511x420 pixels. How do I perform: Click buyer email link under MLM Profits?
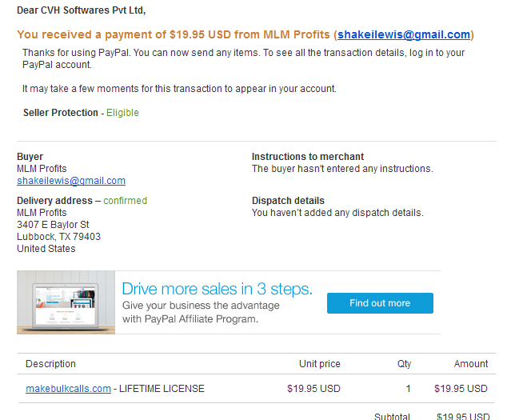(71, 181)
